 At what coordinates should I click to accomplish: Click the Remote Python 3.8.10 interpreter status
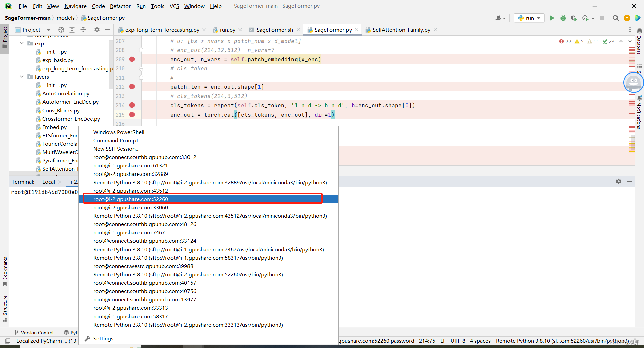point(562,341)
